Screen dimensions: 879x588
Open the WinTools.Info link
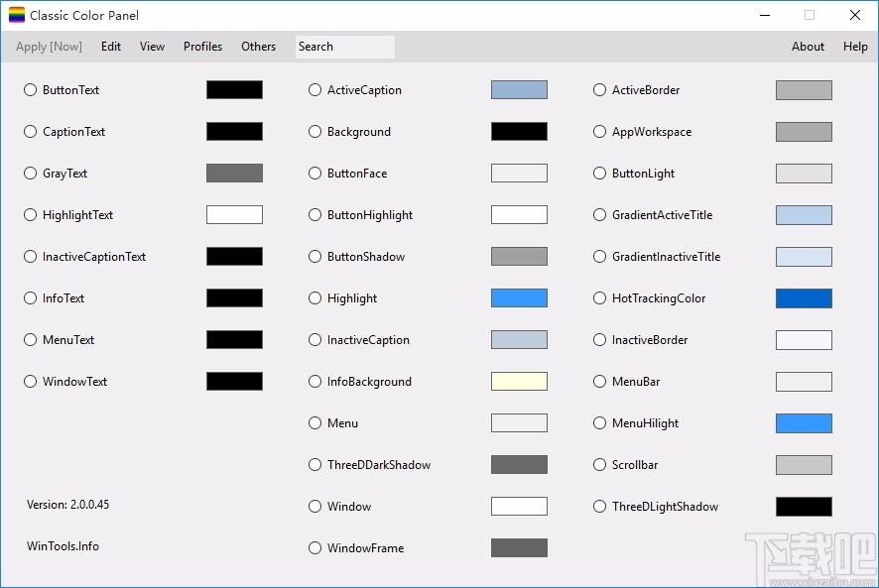tap(63, 546)
